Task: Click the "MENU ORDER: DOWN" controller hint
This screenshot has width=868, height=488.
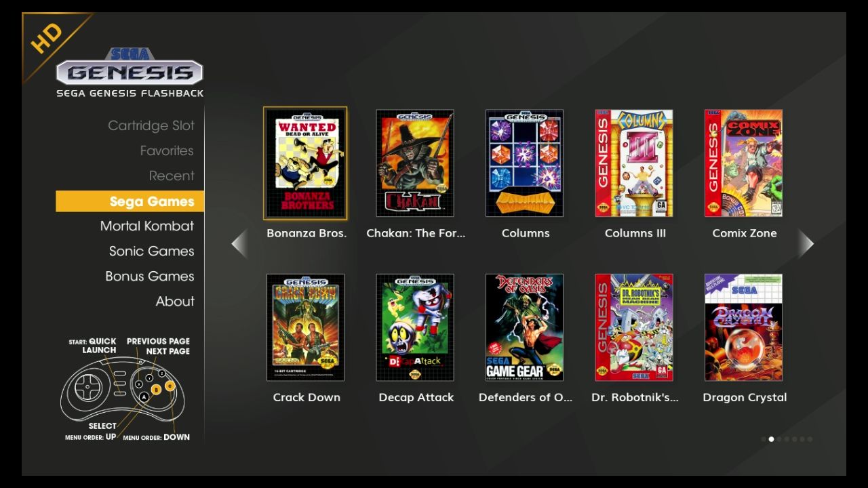Action: coord(157,437)
